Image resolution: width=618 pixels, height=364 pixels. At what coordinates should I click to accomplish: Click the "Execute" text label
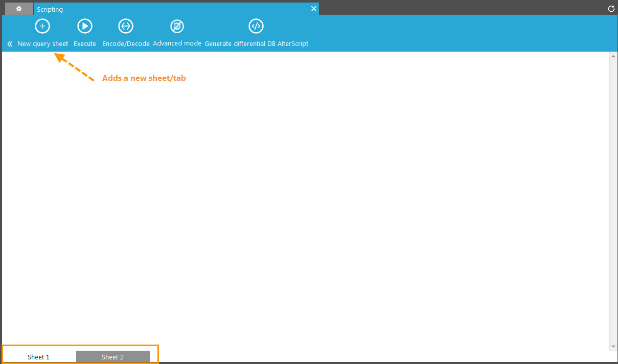pos(85,44)
